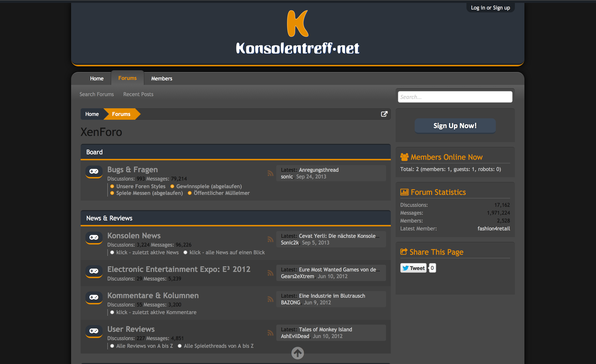Open the Home navigation tab

tap(97, 78)
